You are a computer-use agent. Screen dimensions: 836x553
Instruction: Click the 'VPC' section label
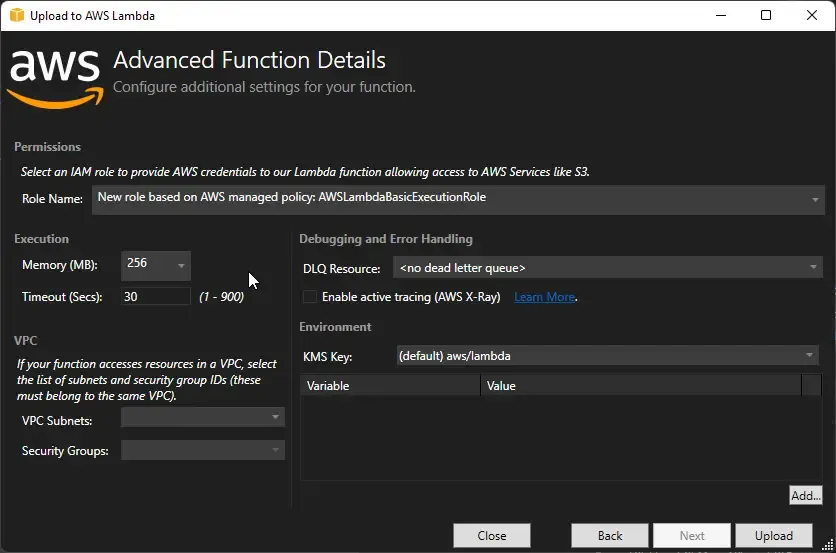tap(26, 340)
